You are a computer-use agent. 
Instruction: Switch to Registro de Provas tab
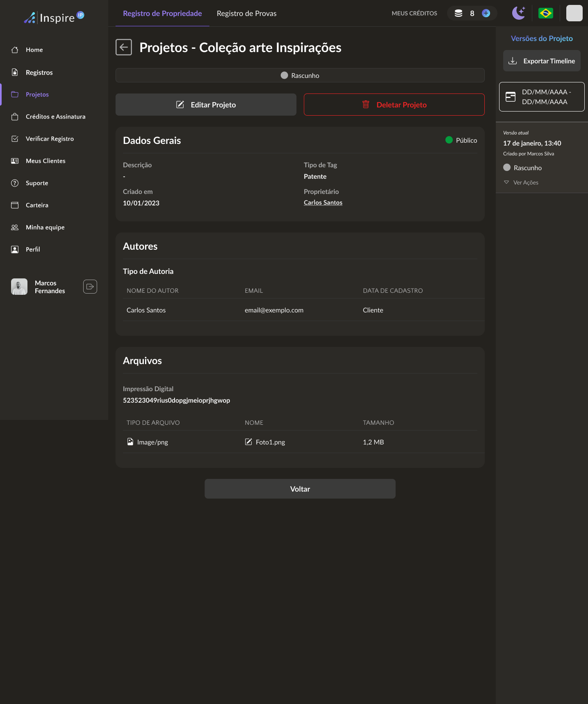246,14
